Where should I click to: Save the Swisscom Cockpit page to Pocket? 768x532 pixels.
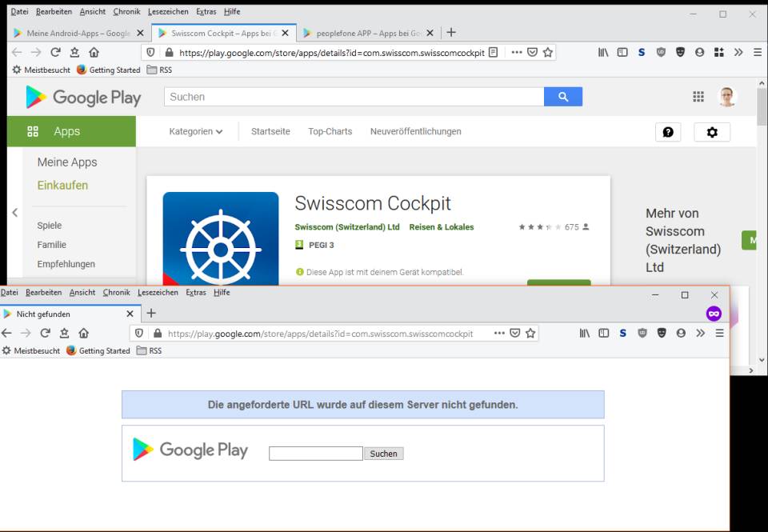(x=533, y=53)
